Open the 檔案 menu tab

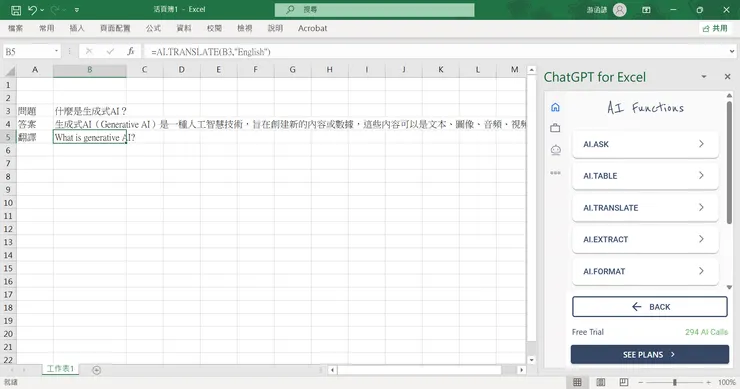[16, 28]
